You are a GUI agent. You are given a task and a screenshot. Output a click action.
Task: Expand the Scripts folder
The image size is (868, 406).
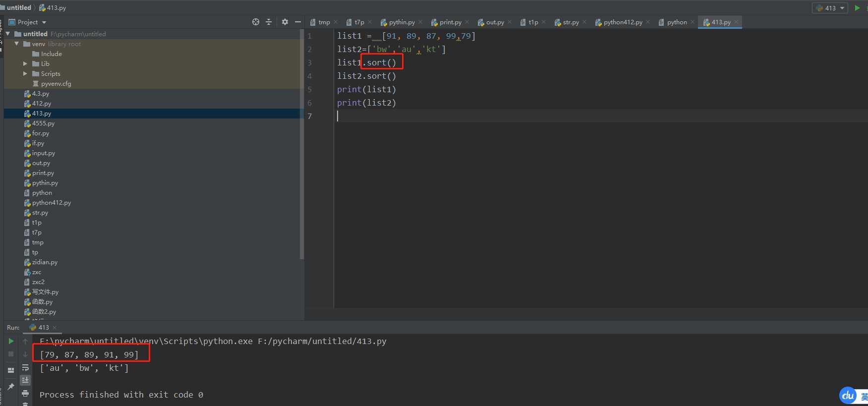pyautogui.click(x=25, y=73)
